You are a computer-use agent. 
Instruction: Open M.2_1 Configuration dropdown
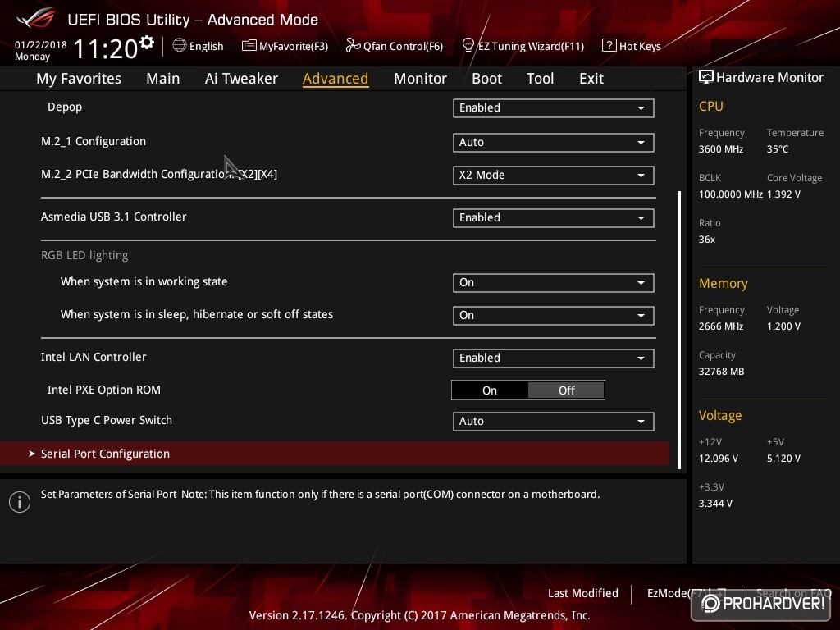pyautogui.click(x=554, y=143)
